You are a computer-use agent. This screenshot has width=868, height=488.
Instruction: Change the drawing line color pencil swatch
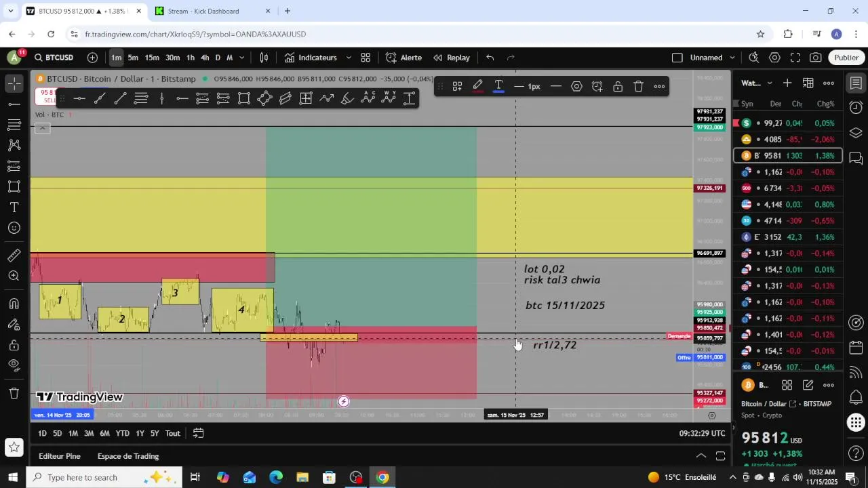click(478, 87)
